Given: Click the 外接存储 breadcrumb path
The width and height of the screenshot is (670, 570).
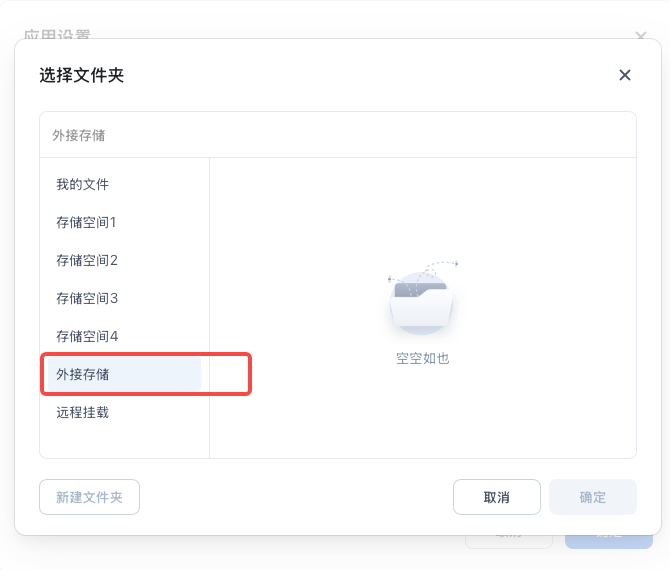Looking at the screenshot, I should point(79,135).
